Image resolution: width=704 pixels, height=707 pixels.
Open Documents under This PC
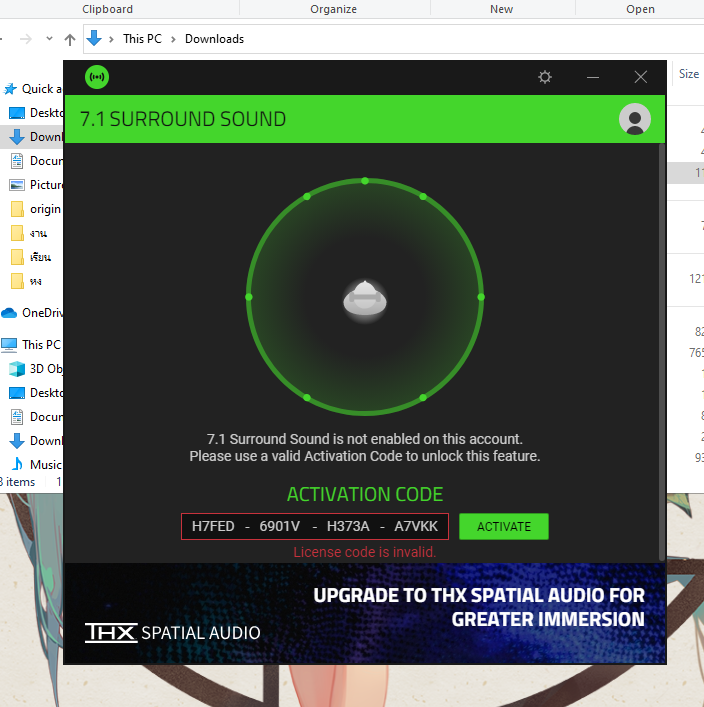point(36,417)
